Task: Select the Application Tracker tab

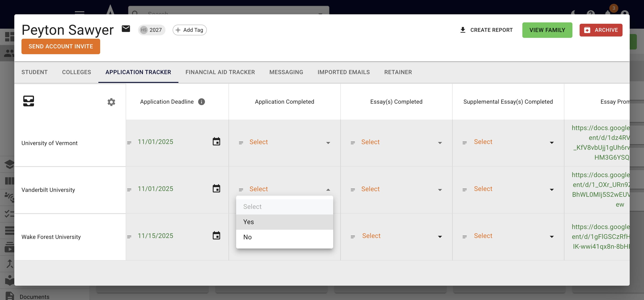Action: coord(138,72)
